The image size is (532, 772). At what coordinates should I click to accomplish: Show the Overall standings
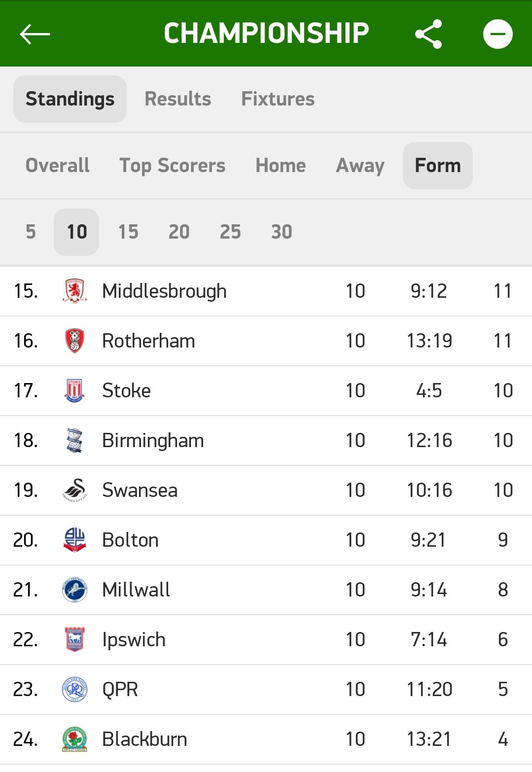pos(58,165)
